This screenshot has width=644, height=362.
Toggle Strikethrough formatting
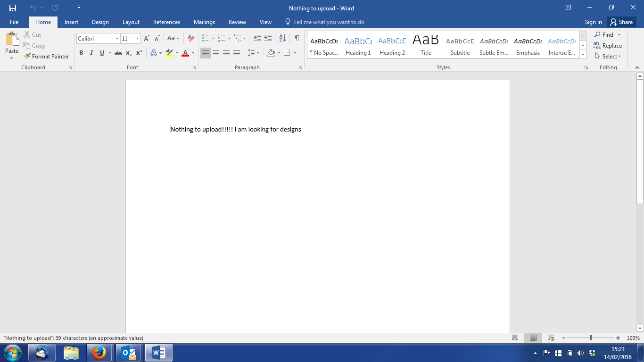[x=118, y=53]
